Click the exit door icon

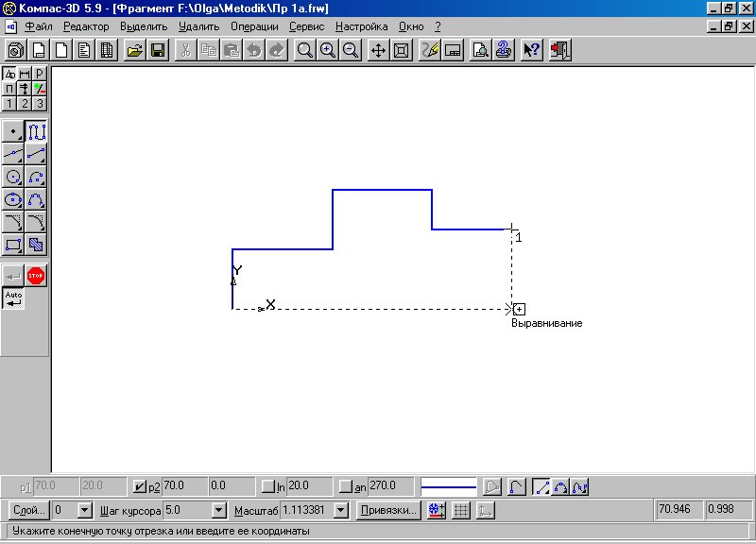click(x=560, y=50)
